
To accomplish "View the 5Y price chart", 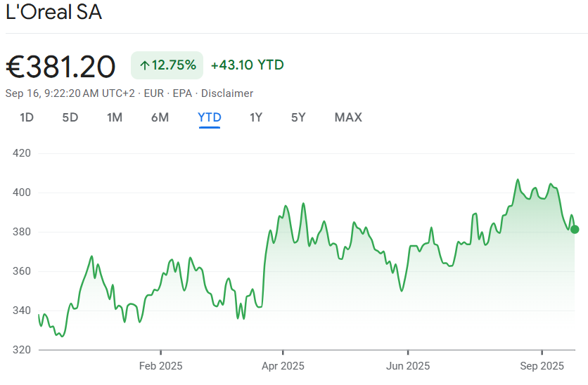I will pyautogui.click(x=298, y=117).
